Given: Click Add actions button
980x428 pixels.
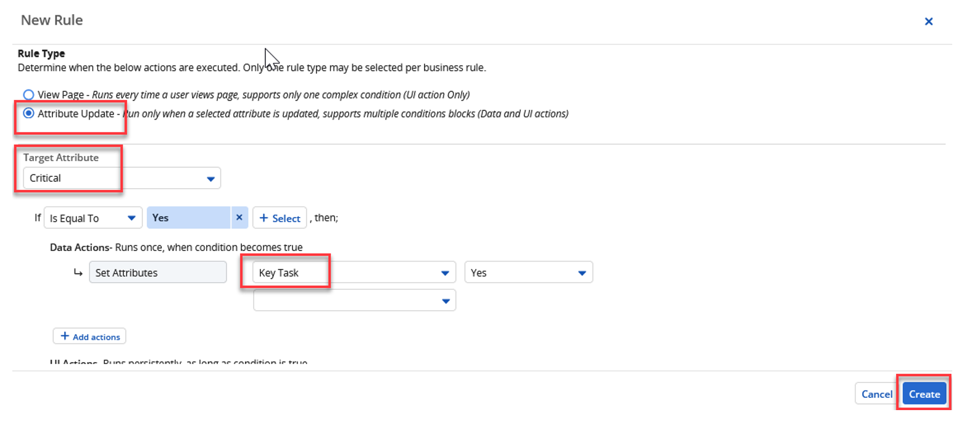Looking at the screenshot, I should click(89, 336).
